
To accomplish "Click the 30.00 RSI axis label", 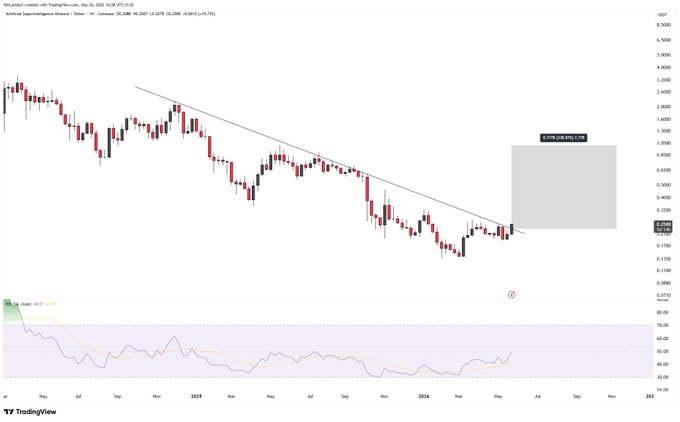I will point(662,377).
